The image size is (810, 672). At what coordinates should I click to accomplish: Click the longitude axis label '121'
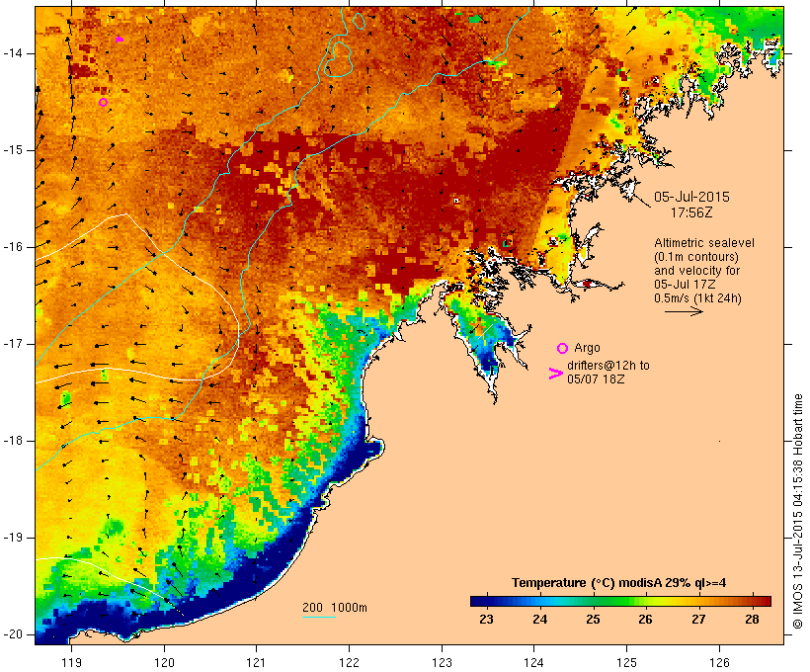coord(257,662)
